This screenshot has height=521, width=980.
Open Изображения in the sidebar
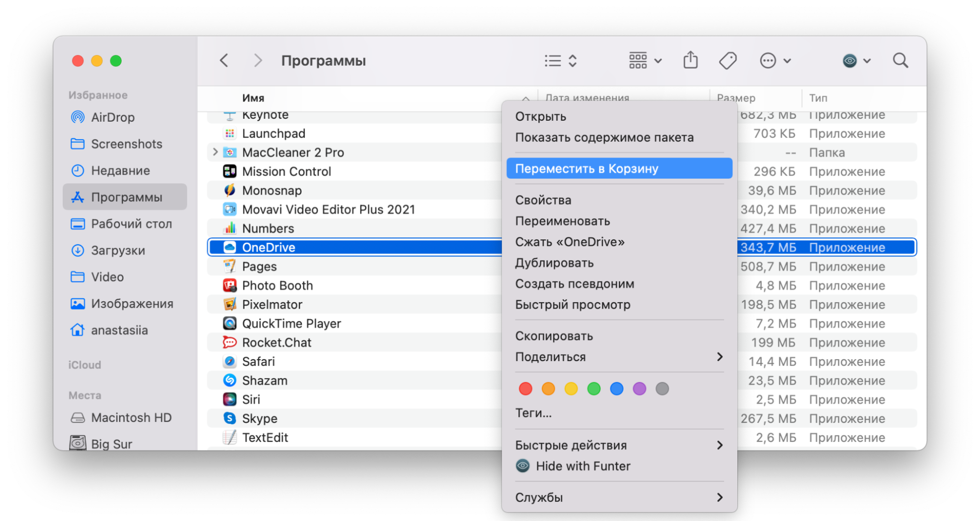click(125, 304)
